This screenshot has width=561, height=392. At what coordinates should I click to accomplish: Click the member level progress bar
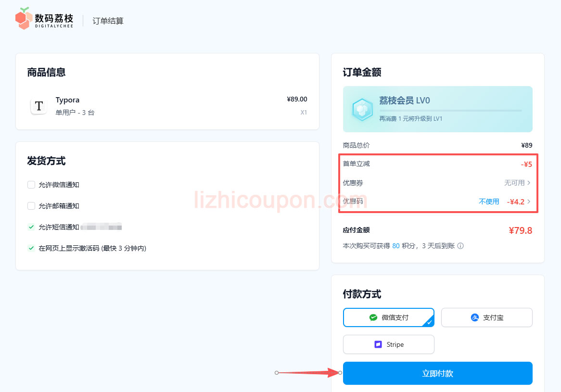pos(450,111)
